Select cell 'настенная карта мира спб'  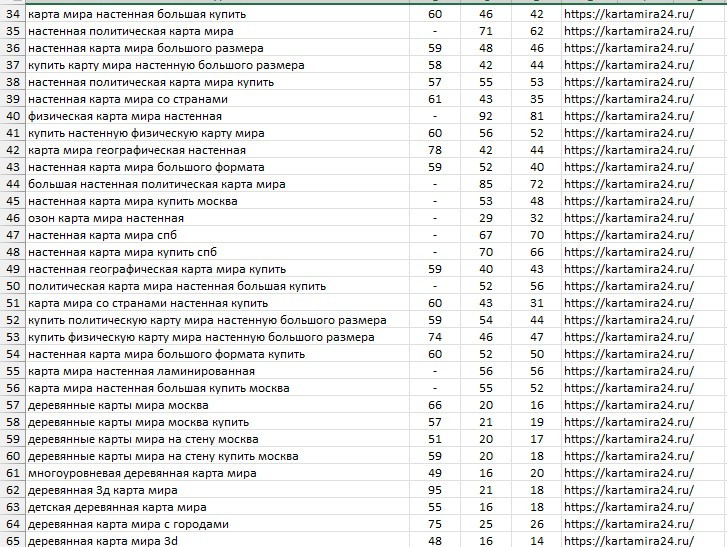click(217, 235)
